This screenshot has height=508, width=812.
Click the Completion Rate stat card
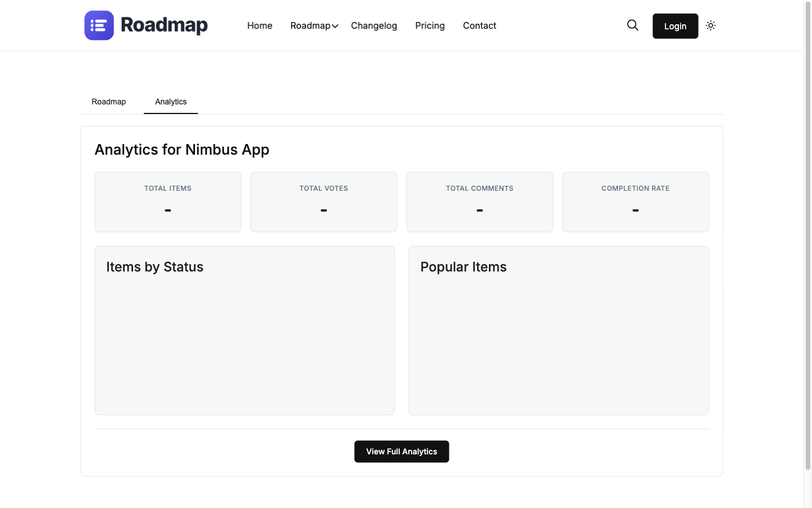636,202
